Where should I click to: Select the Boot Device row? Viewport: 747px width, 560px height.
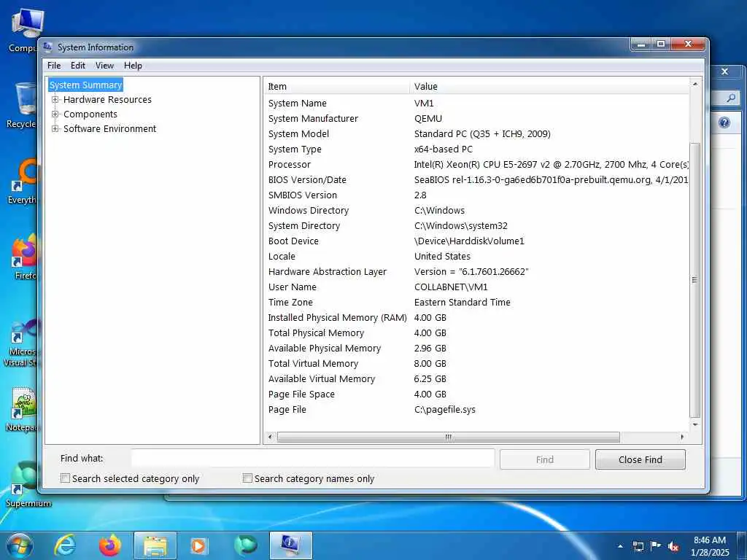pyautogui.click(x=476, y=241)
